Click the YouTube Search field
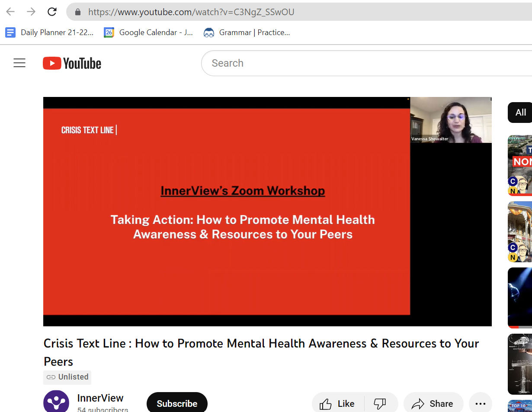 (x=366, y=63)
